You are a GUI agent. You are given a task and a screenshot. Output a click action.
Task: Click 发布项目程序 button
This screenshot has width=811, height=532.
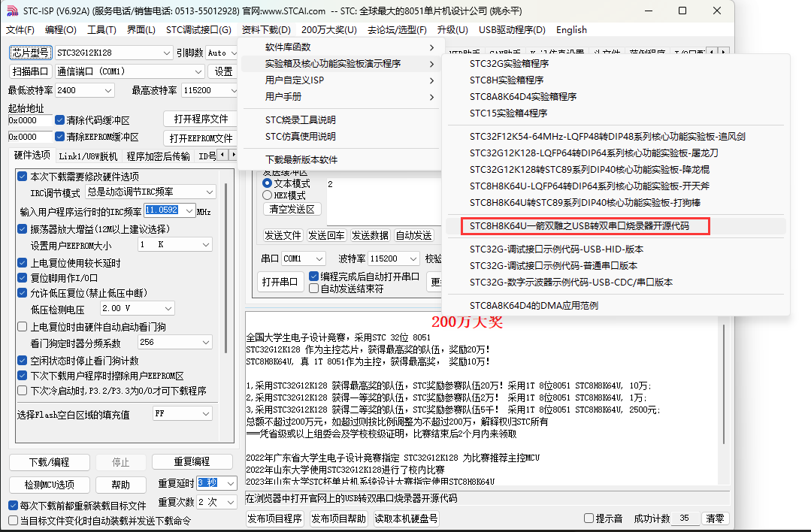[x=274, y=518]
